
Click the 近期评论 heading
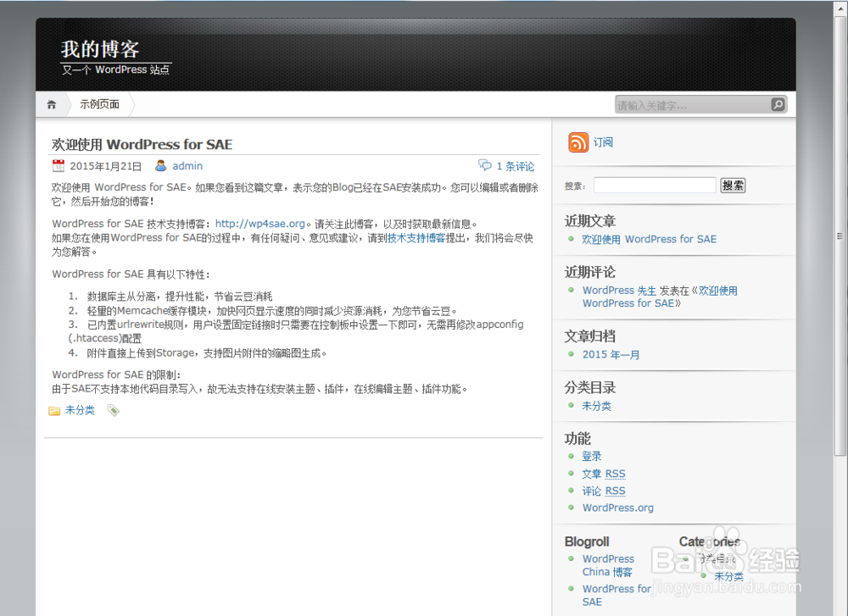[590, 272]
